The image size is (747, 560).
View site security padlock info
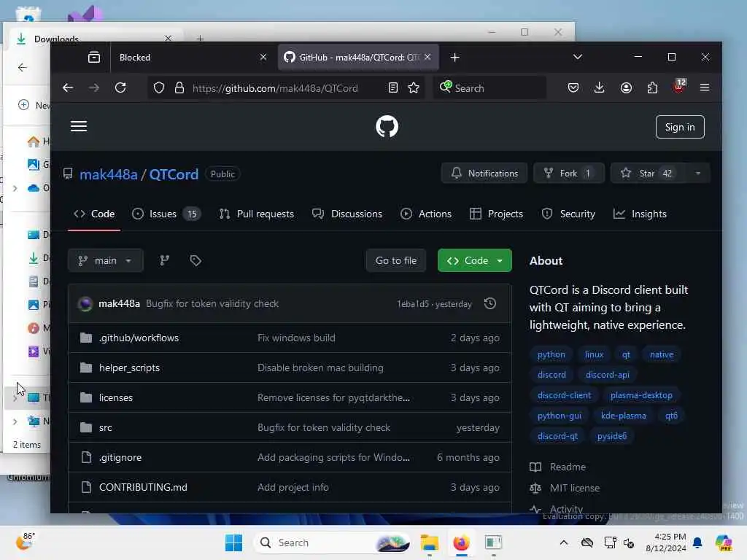point(179,87)
